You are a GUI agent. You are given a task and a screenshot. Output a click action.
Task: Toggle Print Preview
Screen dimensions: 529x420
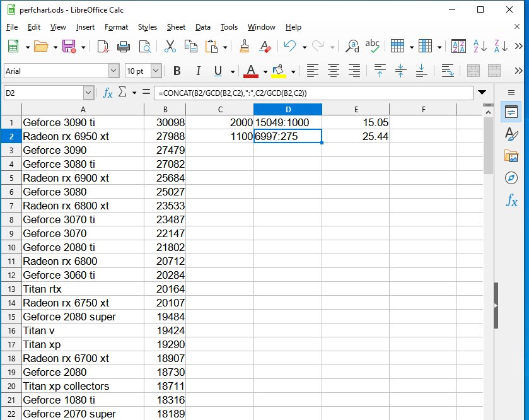coord(145,47)
